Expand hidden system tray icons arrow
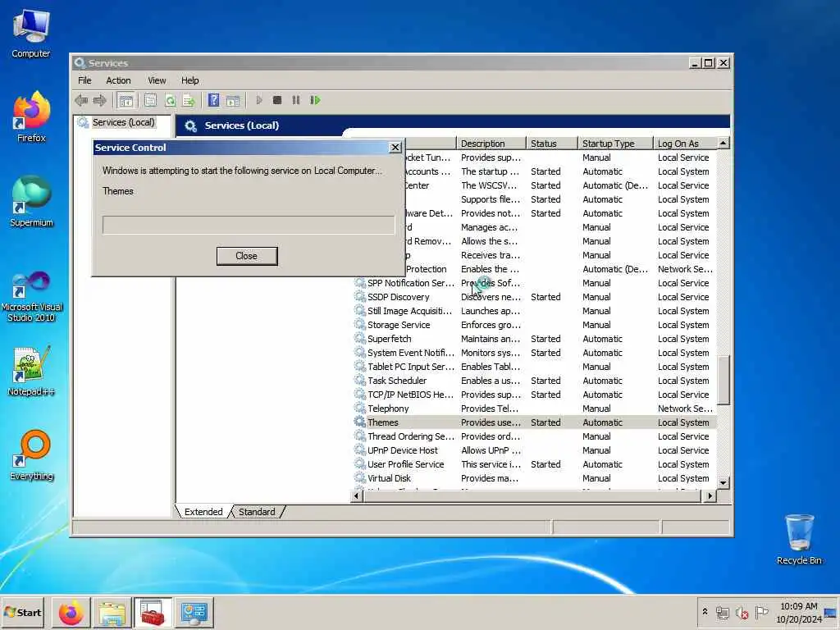Viewport: 840px width, 630px height. pos(705,611)
